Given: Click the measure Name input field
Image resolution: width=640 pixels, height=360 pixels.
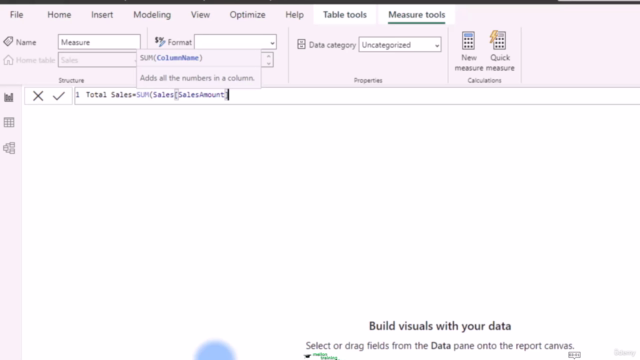Looking at the screenshot, I should [x=99, y=42].
